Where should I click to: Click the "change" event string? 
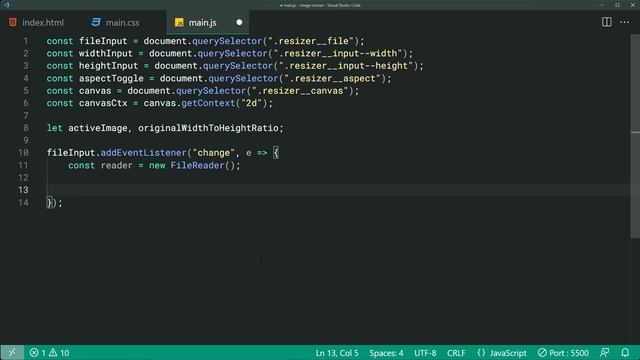213,153
